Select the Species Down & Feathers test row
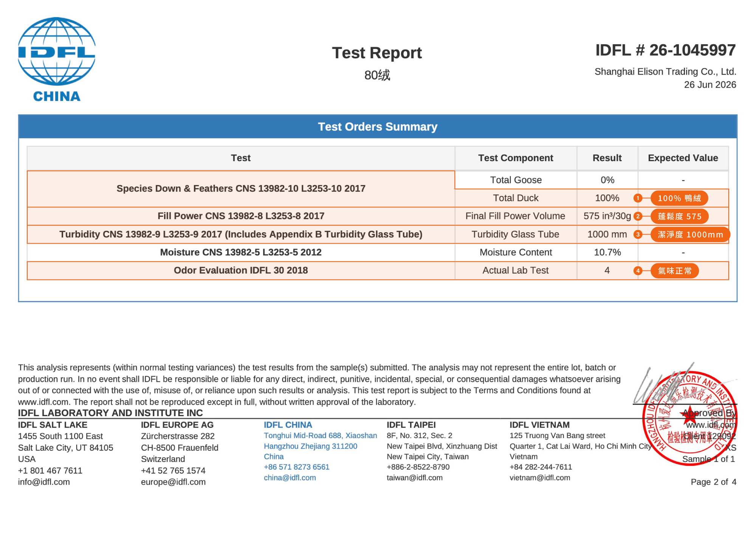 pos(241,188)
